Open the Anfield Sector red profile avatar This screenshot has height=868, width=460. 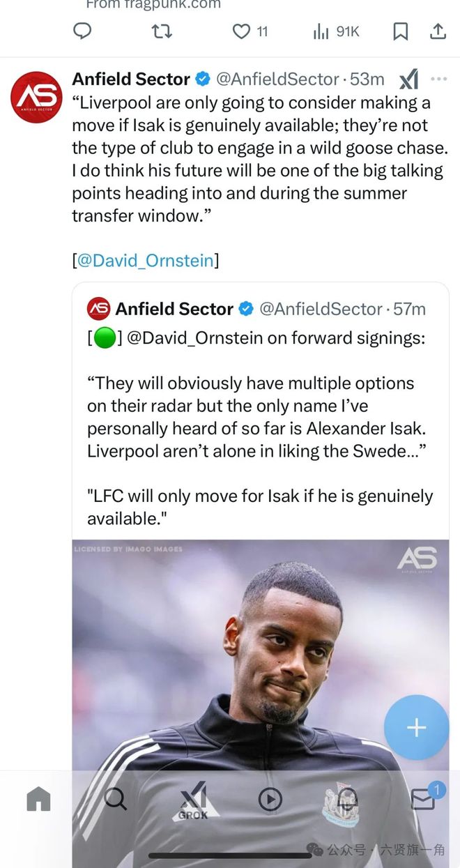pyautogui.click(x=36, y=97)
